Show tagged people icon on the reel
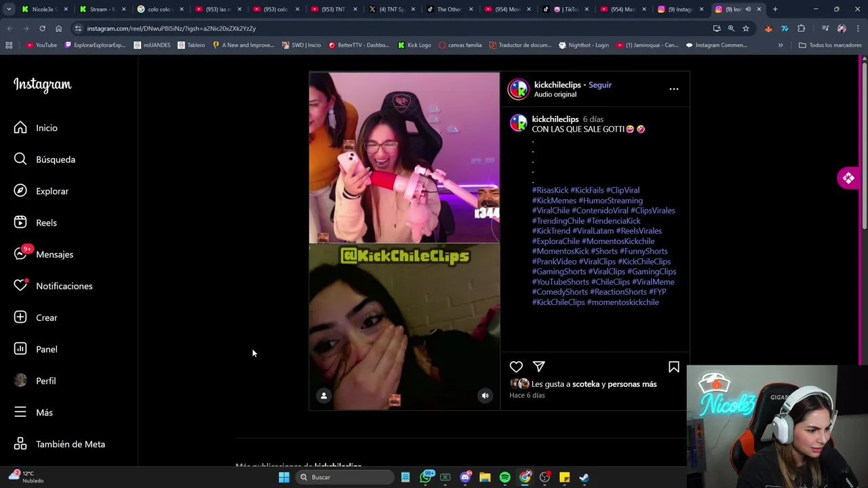The height and width of the screenshot is (488, 868). (323, 396)
